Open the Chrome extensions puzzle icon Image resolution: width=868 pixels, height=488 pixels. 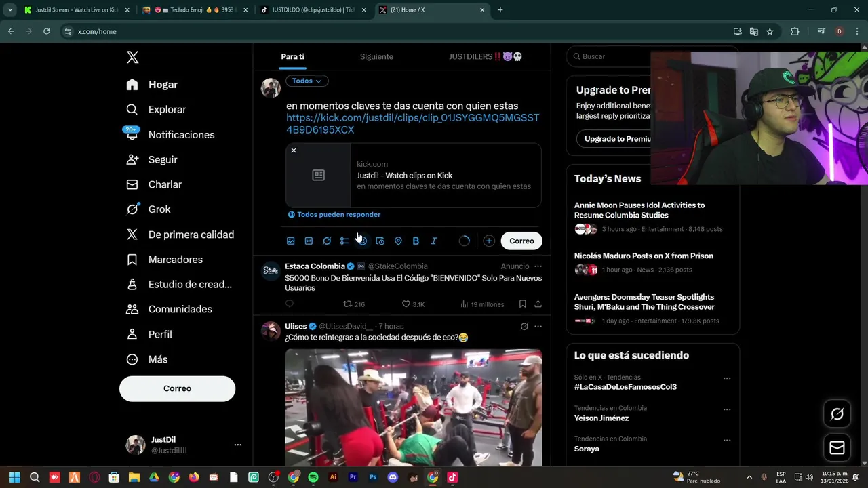point(795,31)
